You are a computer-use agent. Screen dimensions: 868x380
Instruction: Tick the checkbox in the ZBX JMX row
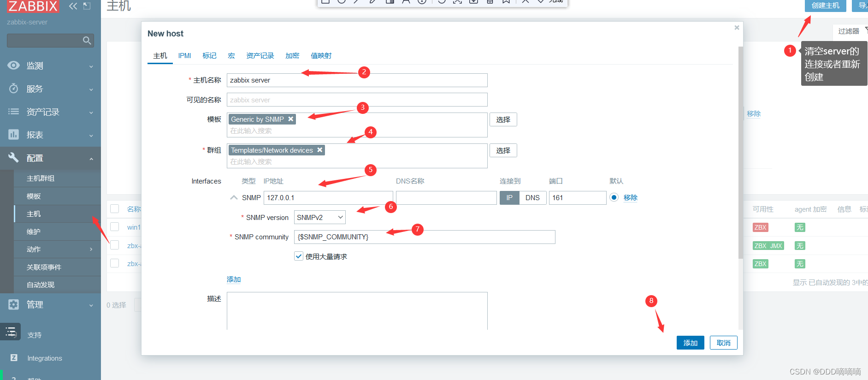coord(115,245)
